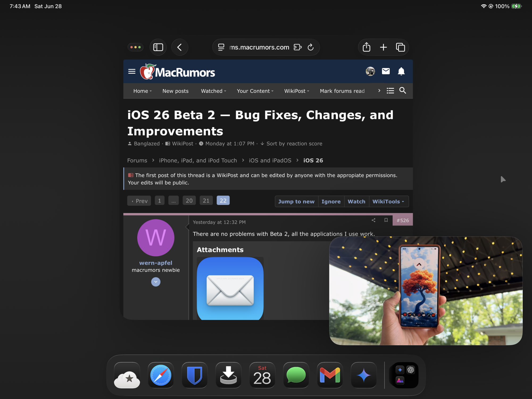Image resolution: width=532 pixels, height=399 pixels.
Task: Toggle Watch on this thread
Action: [356, 202]
